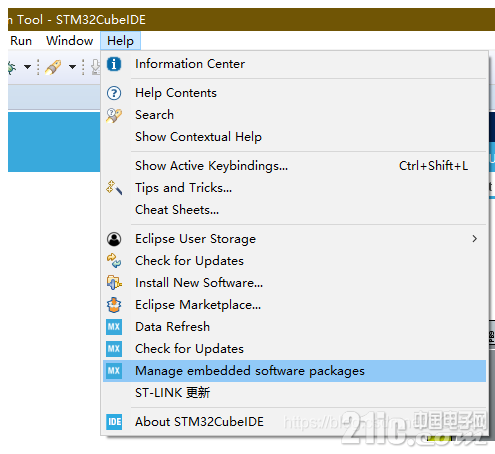Click the Eclipse Marketplace icon
The width and height of the screenshot is (495, 454).
[x=114, y=305]
